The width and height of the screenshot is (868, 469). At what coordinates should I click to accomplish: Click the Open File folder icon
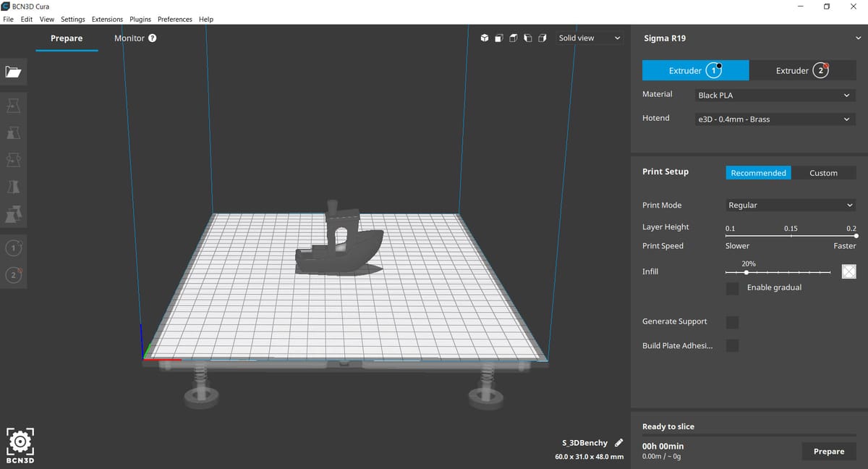pyautogui.click(x=13, y=72)
